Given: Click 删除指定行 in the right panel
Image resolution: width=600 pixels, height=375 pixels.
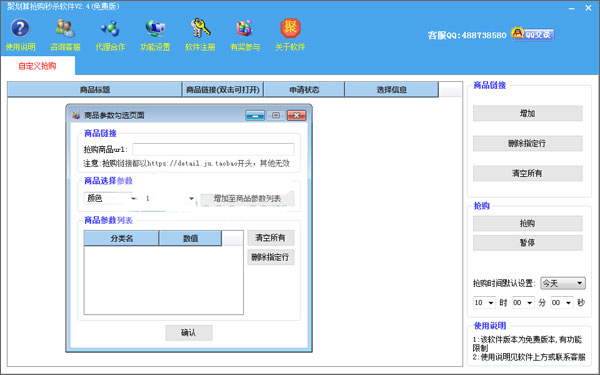Looking at the screenshot, I should point(528,143).
